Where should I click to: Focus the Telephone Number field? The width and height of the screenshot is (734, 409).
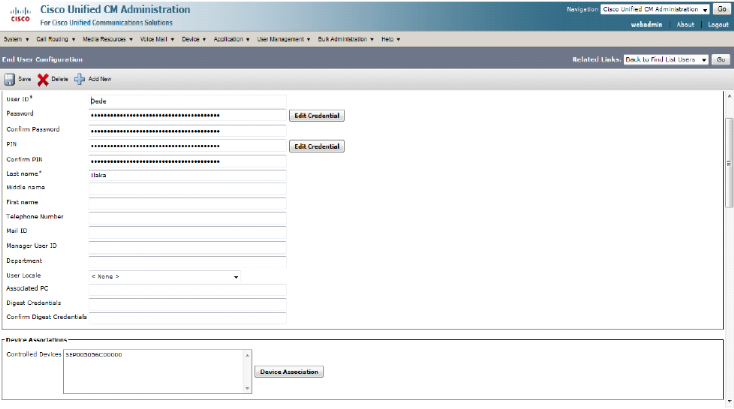point(187,218)
